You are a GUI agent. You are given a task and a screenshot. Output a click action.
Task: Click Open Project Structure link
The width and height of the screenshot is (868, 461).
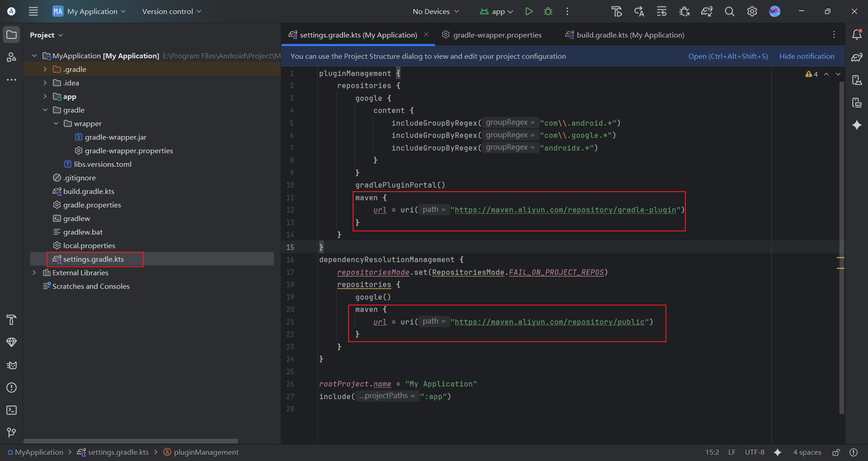728,56
